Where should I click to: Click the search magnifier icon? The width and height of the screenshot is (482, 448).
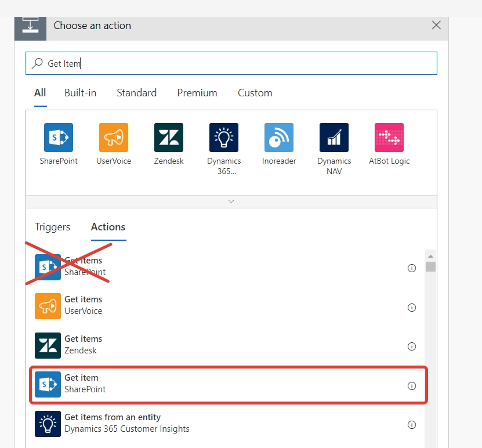coord(37,63)
